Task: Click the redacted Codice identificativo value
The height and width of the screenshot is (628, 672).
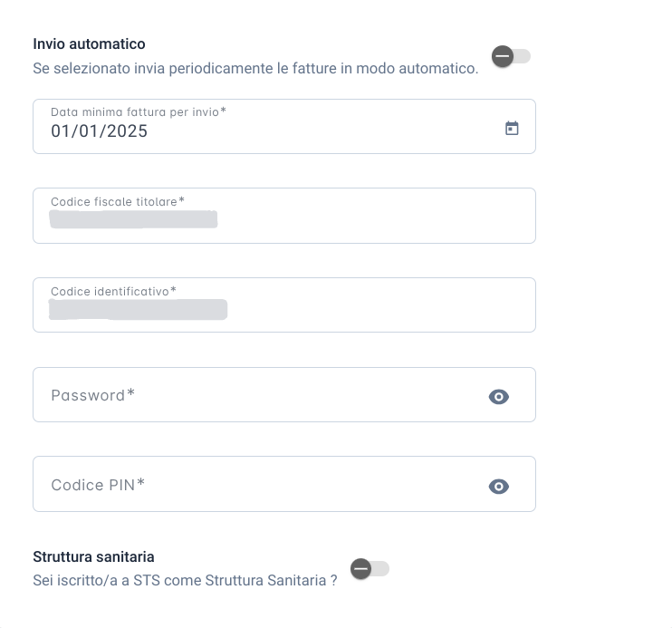Action: [x=138, y=310]
